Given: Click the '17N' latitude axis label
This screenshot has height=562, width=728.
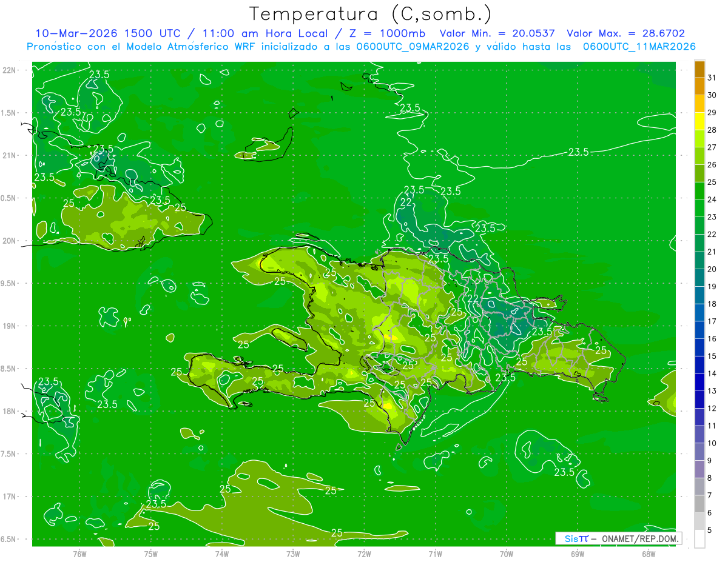Looking at the screenshot, I should pos(9,497).
